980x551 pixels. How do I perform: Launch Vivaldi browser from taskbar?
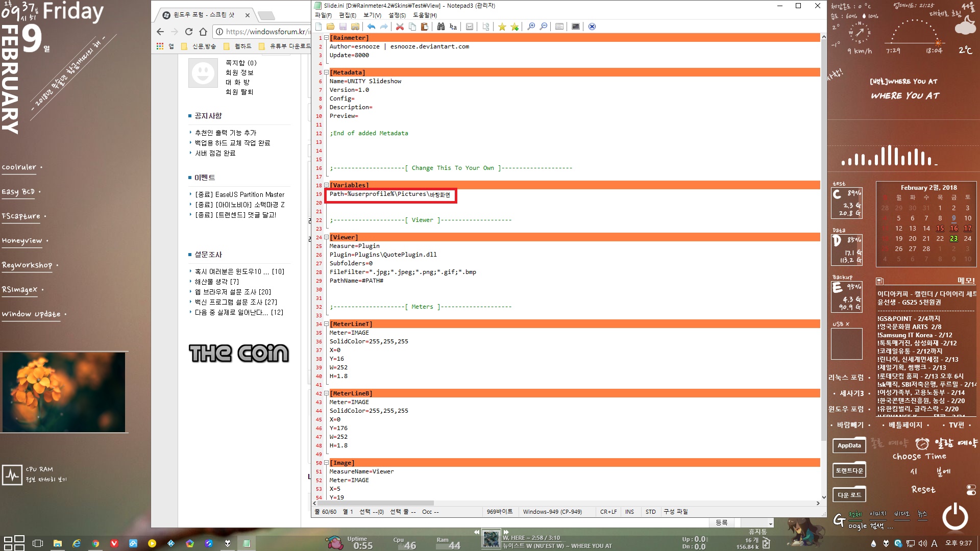(x=114, y=543)
